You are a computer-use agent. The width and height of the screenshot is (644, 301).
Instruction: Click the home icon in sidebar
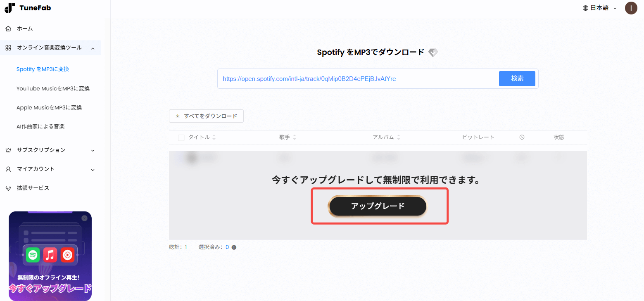pos(8,29)
